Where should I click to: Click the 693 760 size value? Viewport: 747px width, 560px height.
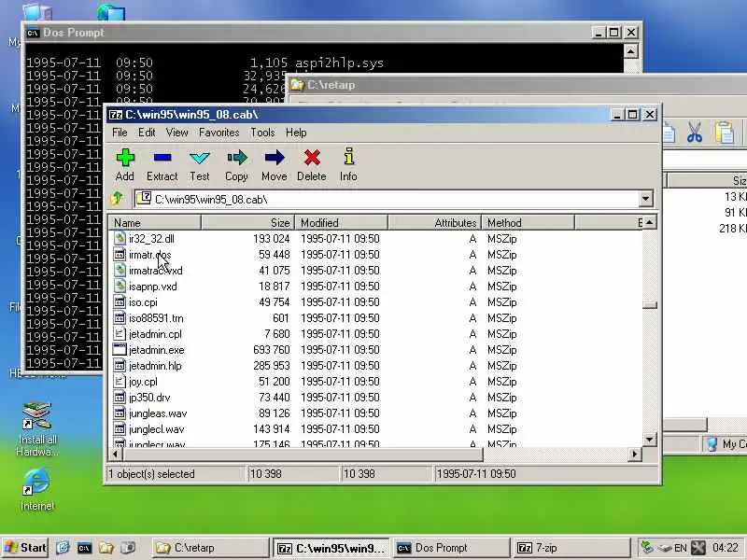272,350
